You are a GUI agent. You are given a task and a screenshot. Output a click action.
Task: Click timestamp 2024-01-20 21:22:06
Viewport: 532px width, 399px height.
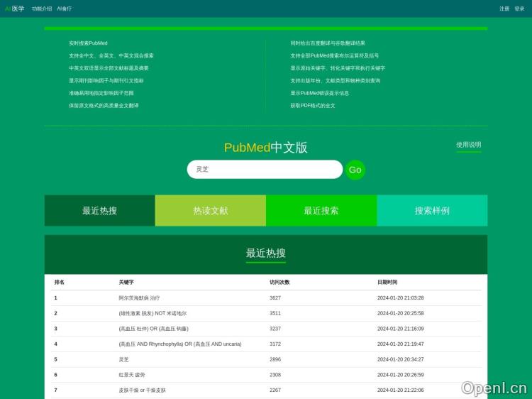[400, 390]
